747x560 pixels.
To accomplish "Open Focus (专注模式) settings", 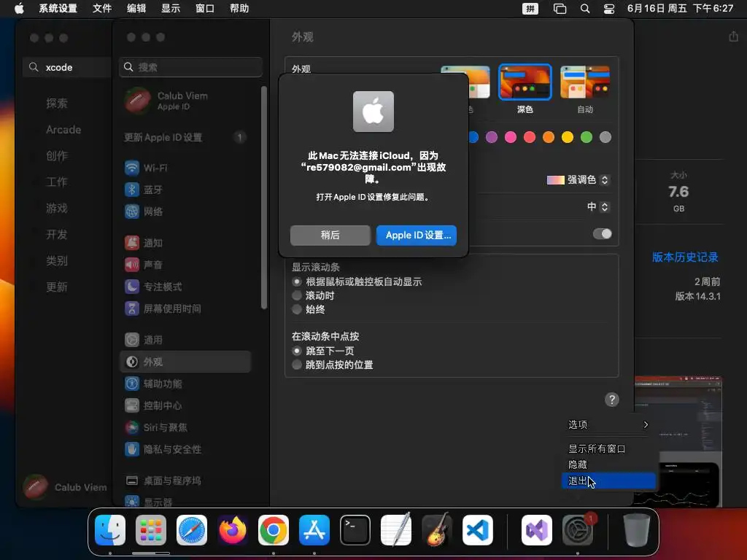I will [x=185, y=287].
